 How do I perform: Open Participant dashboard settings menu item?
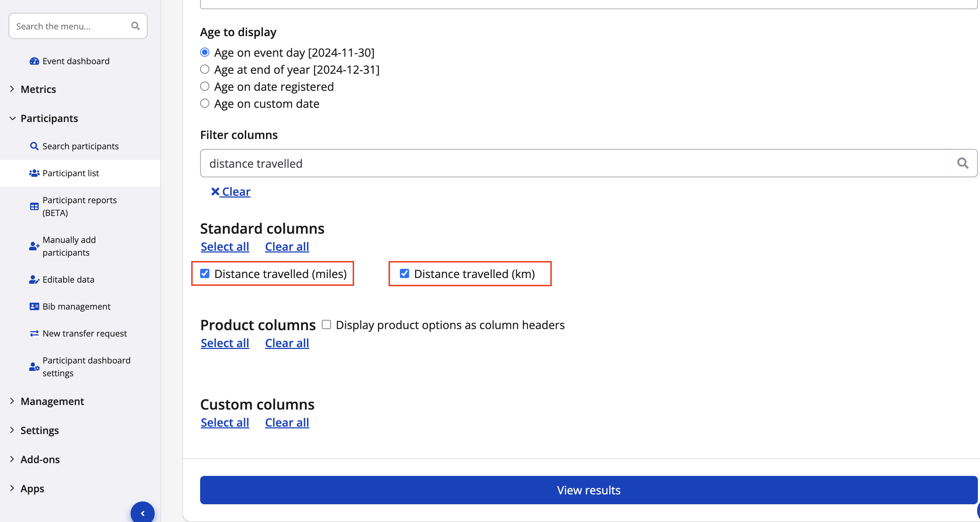coord(86,367)
